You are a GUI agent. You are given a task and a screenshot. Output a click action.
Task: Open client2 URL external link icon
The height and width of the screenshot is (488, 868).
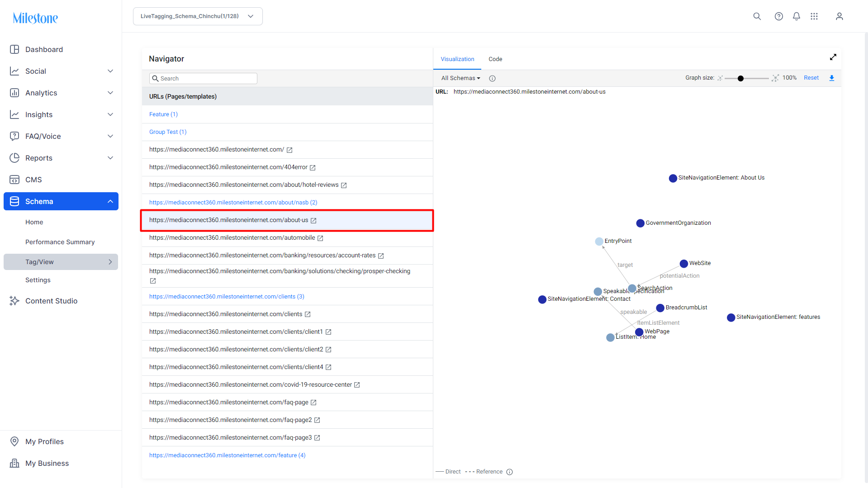tap(328, 350)
